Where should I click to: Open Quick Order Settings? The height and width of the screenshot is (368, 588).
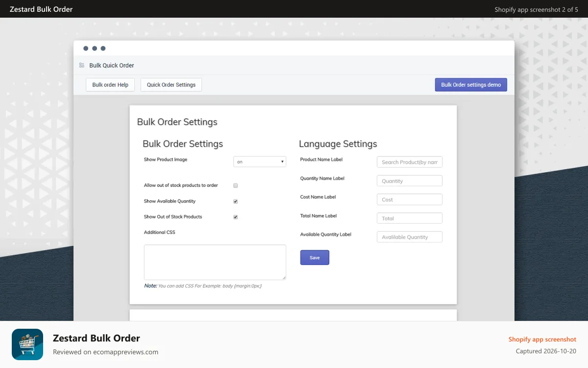pyautogui.click(x=171, y=85)
